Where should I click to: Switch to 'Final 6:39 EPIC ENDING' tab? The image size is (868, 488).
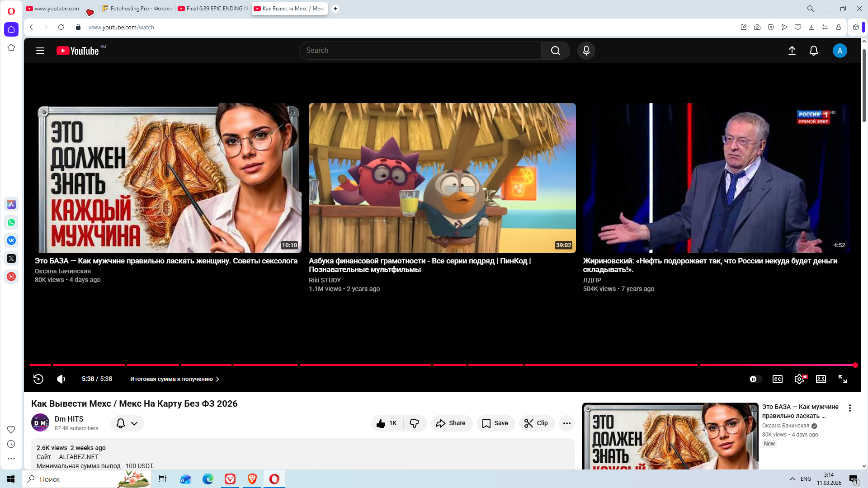(213, 9)
